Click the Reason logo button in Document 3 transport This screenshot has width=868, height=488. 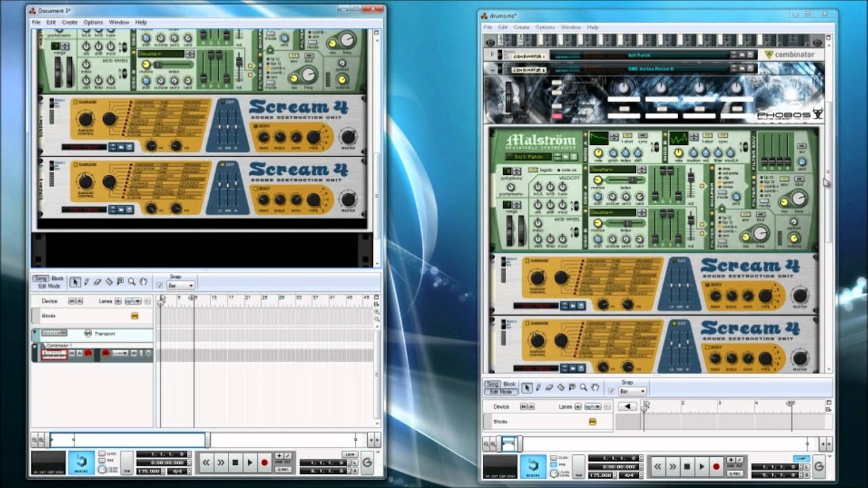point(367,462)
